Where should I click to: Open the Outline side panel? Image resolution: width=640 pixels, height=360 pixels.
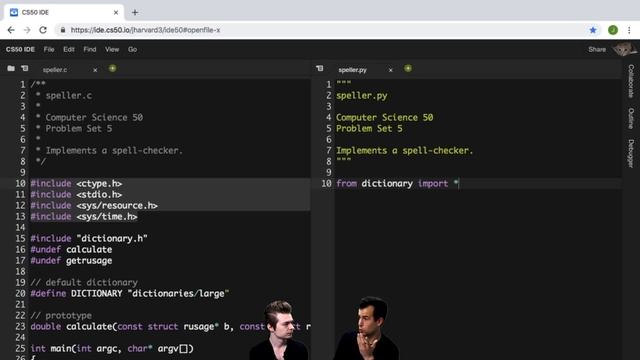pos(631,118)
